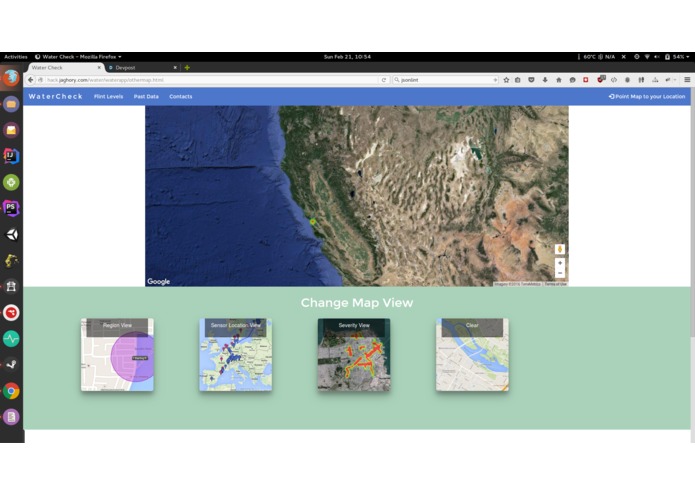The image size is (695, 494).
Task: Select the Water Check tab
Action: tap(66, 68)
